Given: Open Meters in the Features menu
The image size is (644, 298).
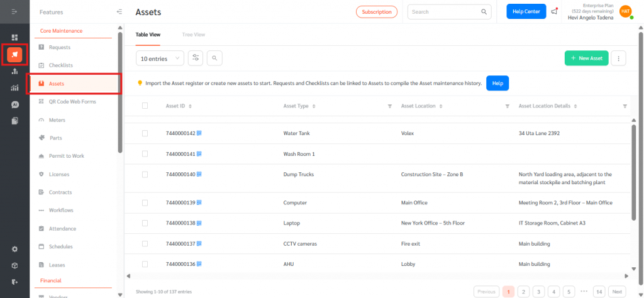Looking at the screenshot, I should pyautogui.click(x=57, y=119).
